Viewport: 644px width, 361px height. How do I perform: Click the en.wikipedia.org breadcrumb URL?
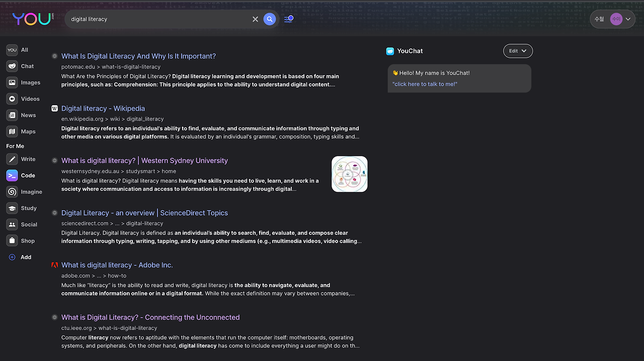click(113, 119)
